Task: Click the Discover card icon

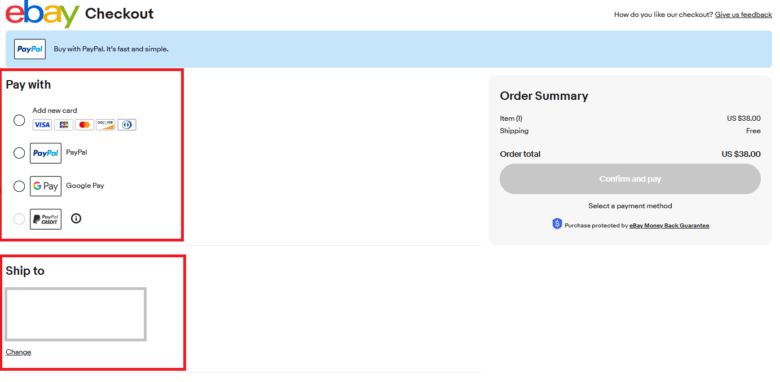Action: tap(105, 124)
